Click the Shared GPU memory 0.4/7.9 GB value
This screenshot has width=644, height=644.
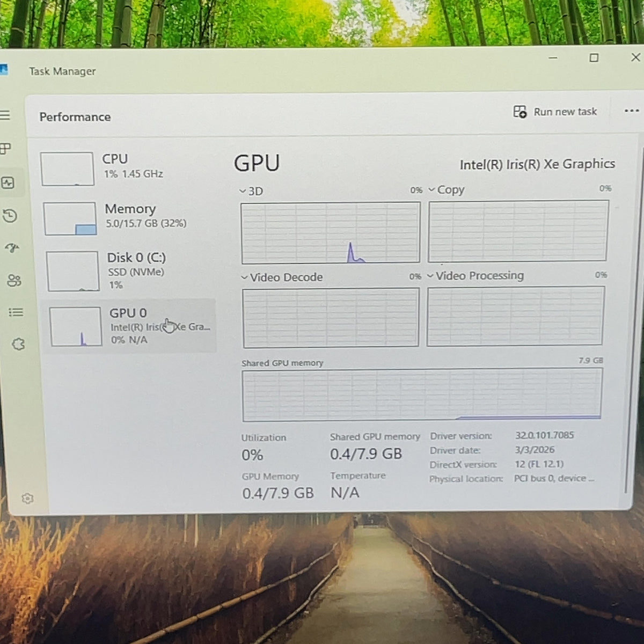coord(366,454)
